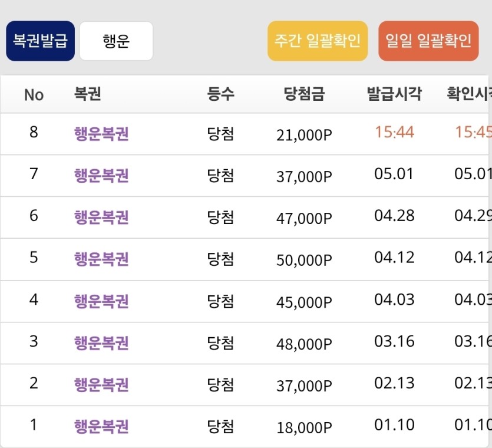This screenshot has height=448, width=492.
Task: Click the 복권 column header
Action: tap(88, 94)
